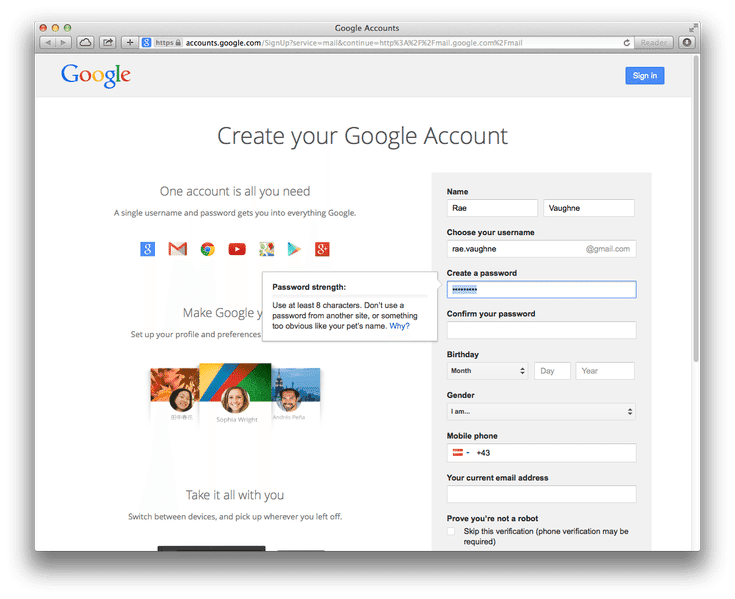Click the birthday Year field
Image resolution: width=735 pixels, height=599 pixels.
coord(605,371)
